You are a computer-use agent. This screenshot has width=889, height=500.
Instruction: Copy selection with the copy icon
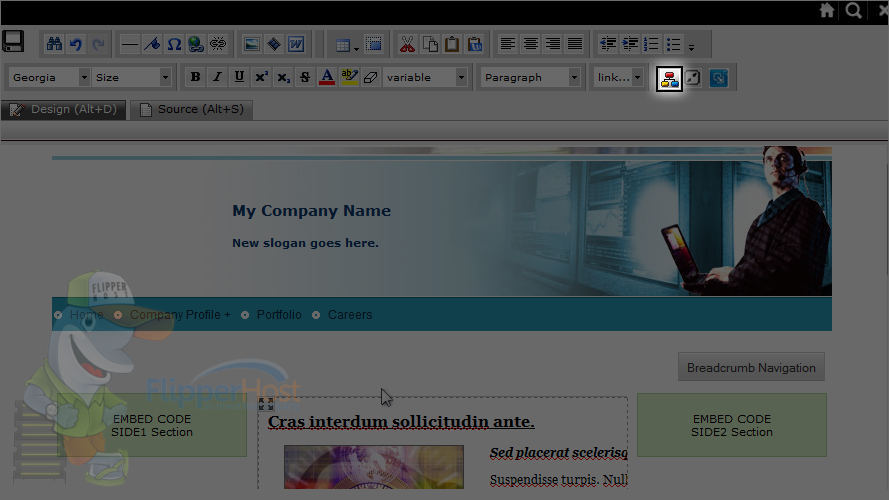(x=430, y=44)
